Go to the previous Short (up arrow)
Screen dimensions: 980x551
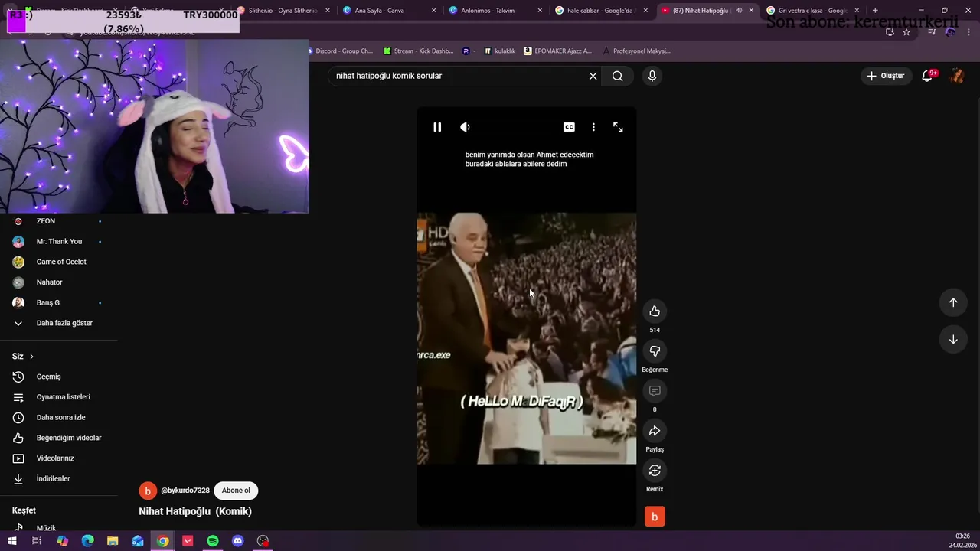click(953, 302)
